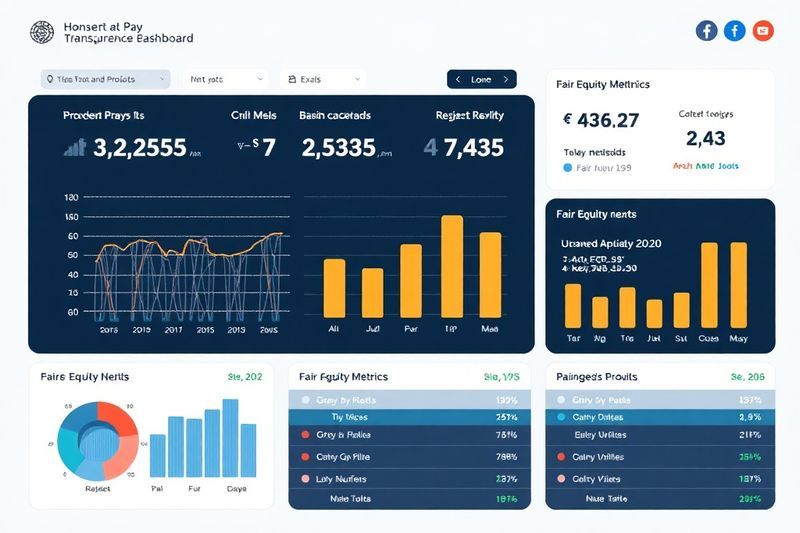Expand the Exals dropdown chevron
The image size is (800, 533).
coord(356,78)
